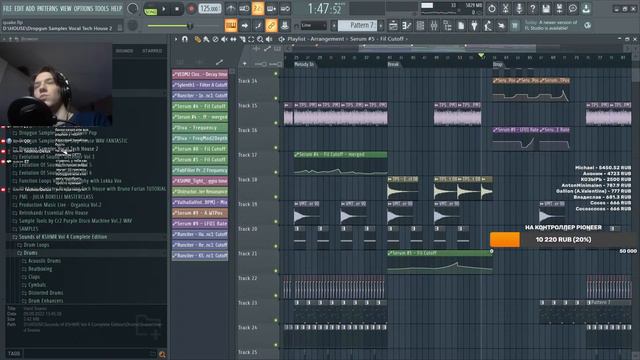Click the microphone recording icon in top toolbar
This screenshot has width=640, height=360.
[x=519, y=8]
